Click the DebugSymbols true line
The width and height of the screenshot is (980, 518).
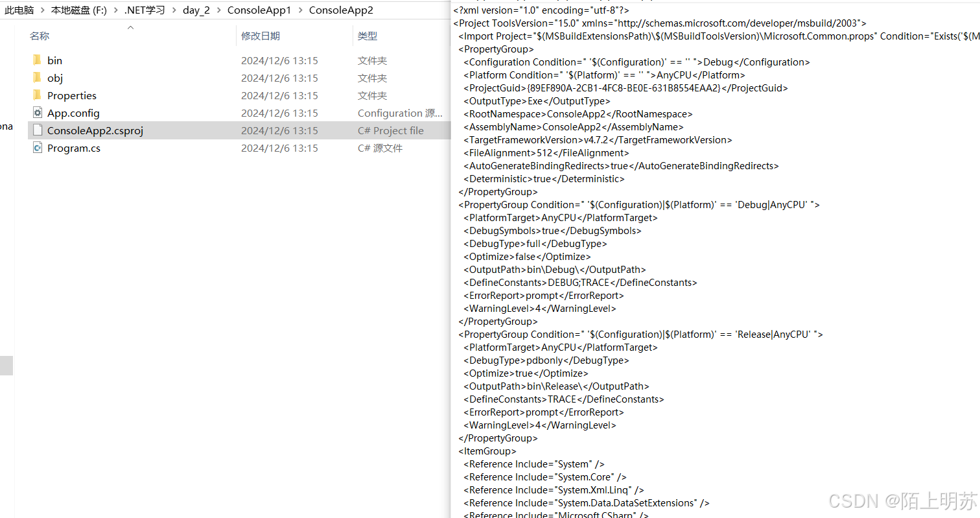(x=552, y=231)
